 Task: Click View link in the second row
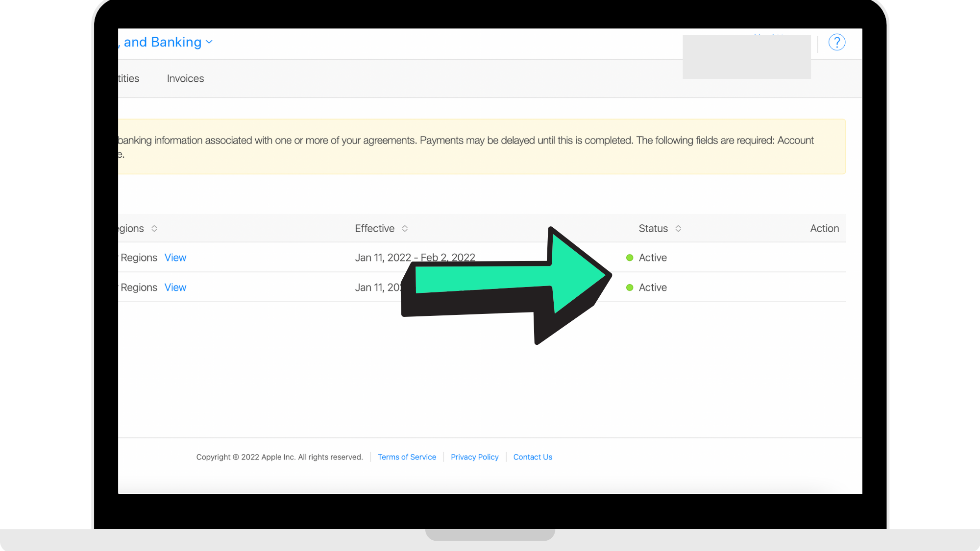tap(175, 288)
